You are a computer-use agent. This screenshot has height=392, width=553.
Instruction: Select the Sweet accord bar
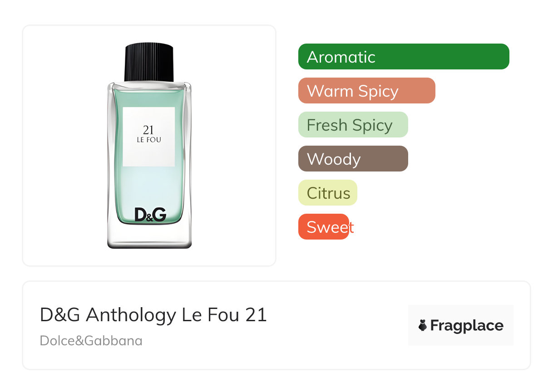point(324,227)
